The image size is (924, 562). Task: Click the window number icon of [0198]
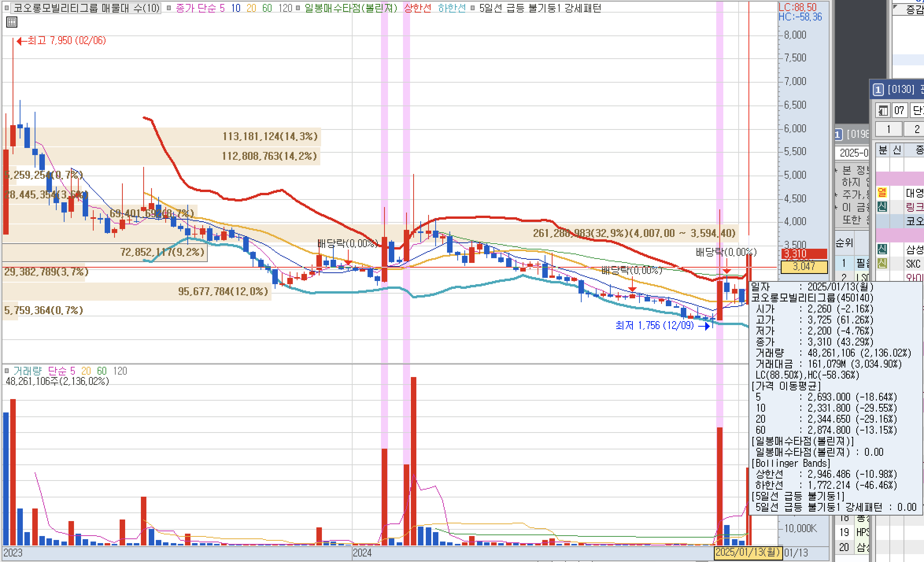tap(838, 135)
